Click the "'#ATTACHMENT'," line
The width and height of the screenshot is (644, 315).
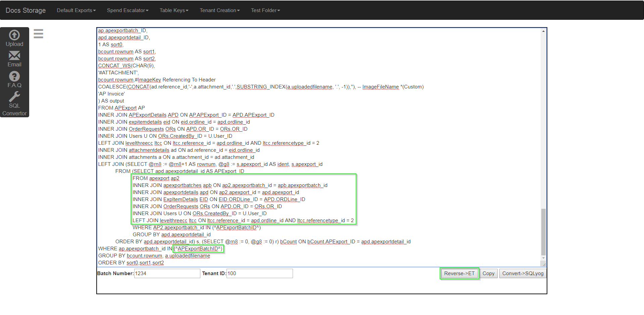click(x=118, y=73)
